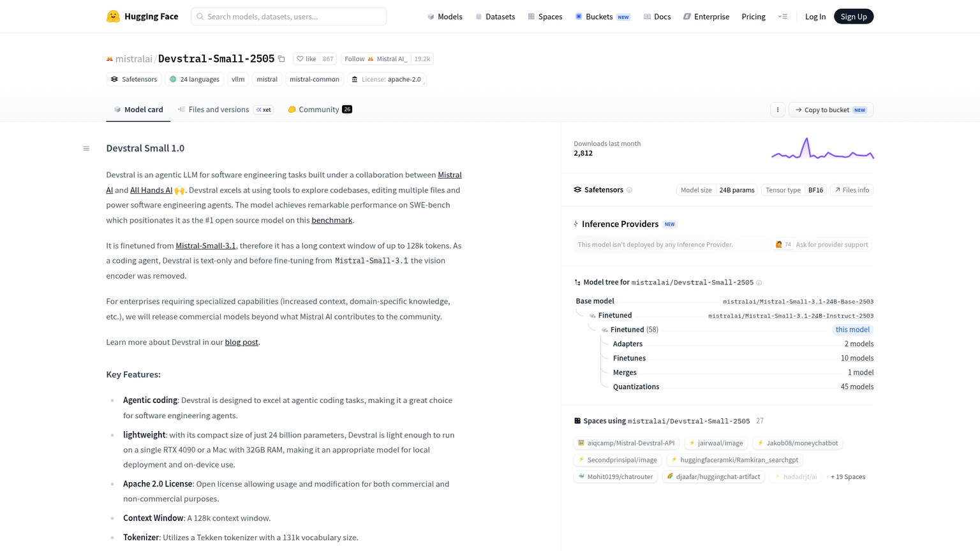Open base model Mistral-Small-3.1-24B-Base-2503 link
The image size is (980, 551).
(798, 302)
